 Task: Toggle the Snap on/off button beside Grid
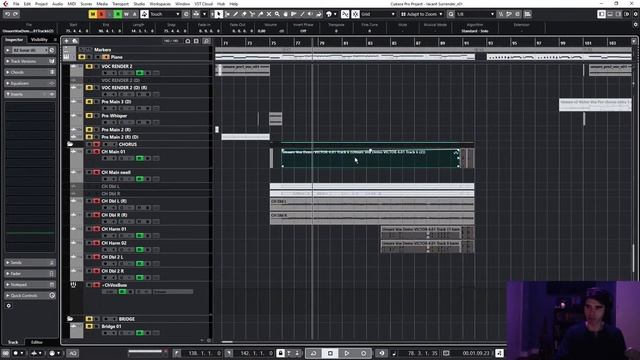pos(356,14)
